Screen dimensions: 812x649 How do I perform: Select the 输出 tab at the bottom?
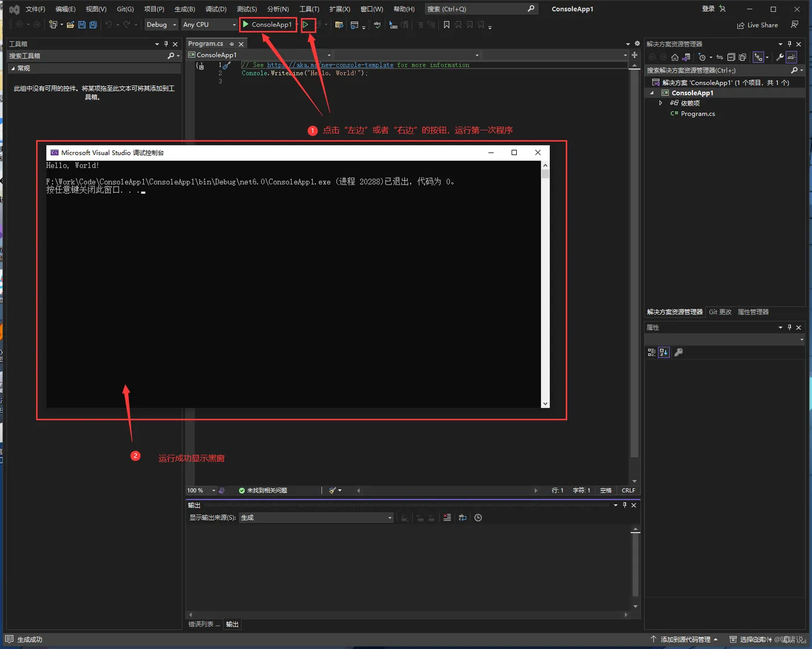[233, 624]
